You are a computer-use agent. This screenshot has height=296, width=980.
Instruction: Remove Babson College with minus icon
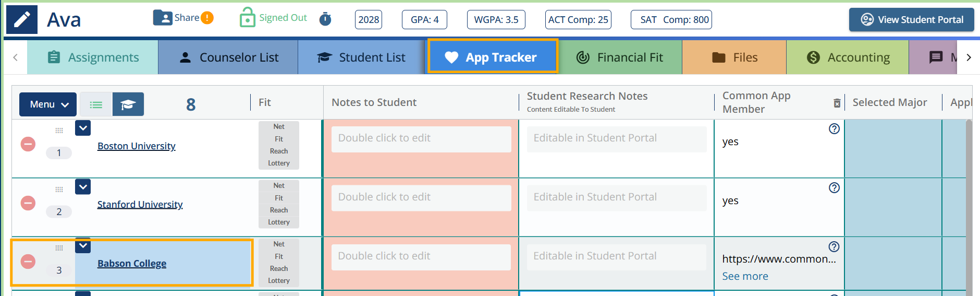(28, 262)
